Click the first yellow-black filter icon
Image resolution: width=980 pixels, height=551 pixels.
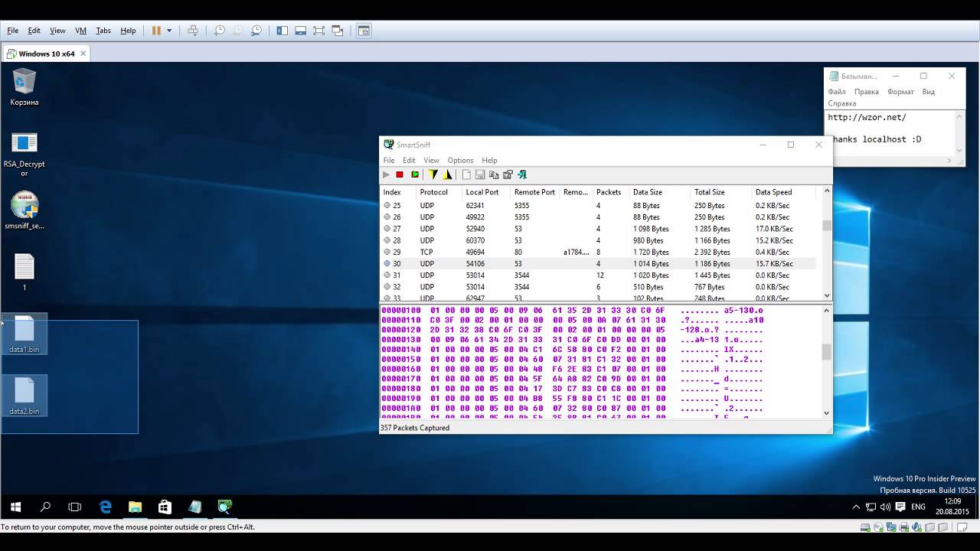[433, 174]
